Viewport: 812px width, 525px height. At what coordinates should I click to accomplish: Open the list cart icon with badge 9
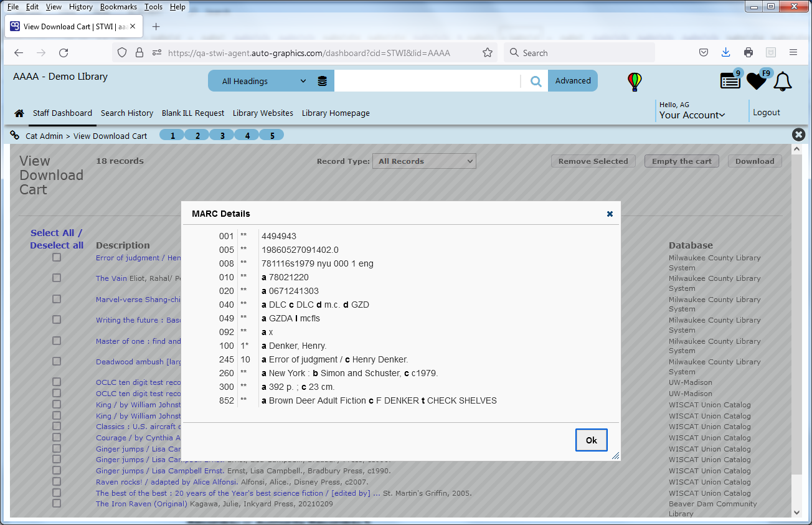pyautogui.click(x=730, y=80)
